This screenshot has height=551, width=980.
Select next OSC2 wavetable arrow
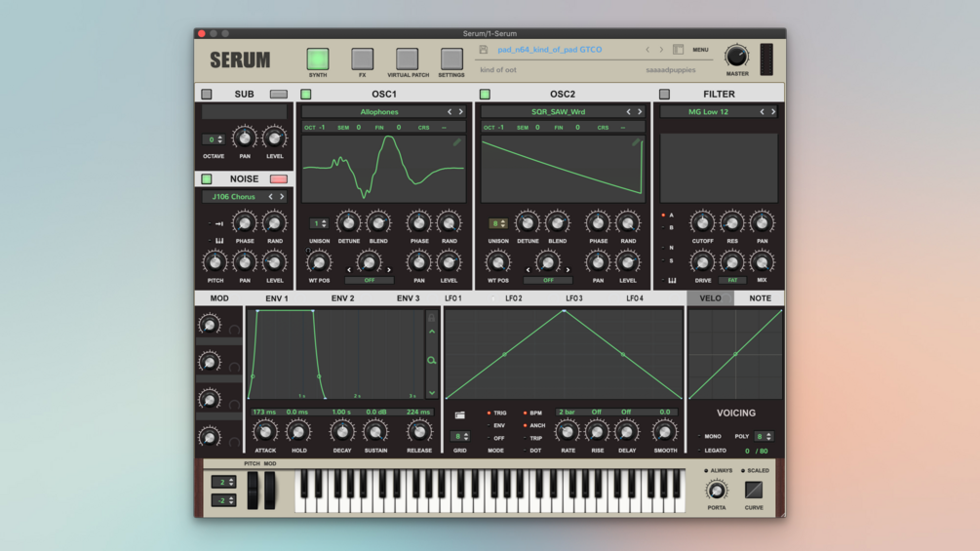pyautogui.click(x=640, y=112)
